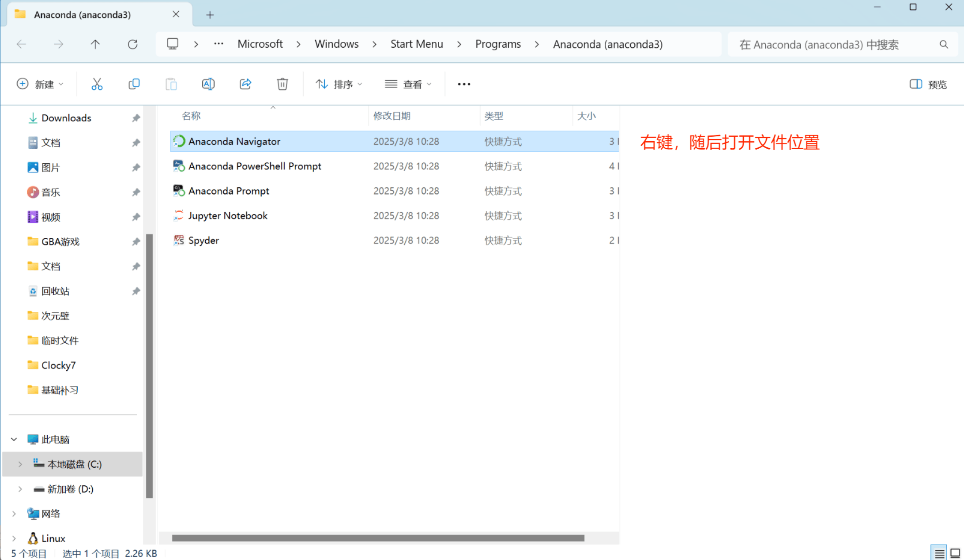Click Programs in the breadcrumb path
The width and height of the screenshot is (964, 560).
(x=498, y=44)
